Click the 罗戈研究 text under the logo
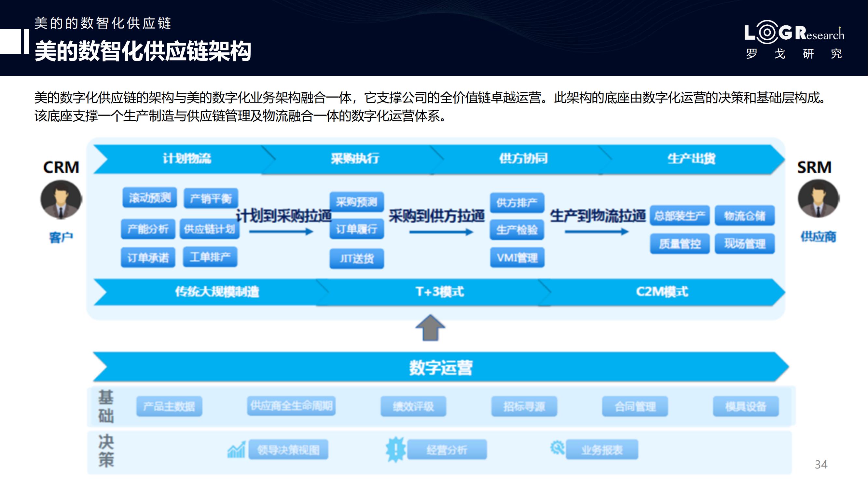This screenshot has height=488, width=868. click(x=794, y=54)
